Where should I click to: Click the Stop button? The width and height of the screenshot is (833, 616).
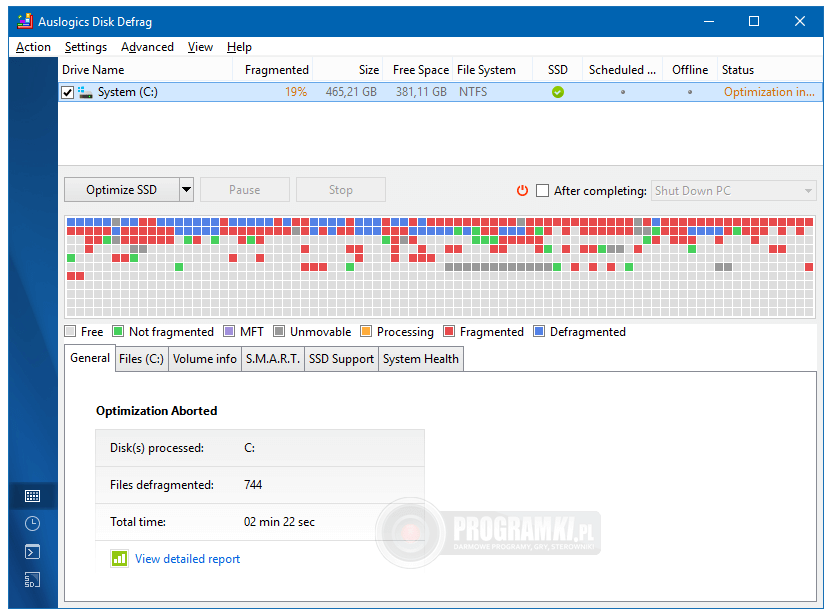pos(341,190)
